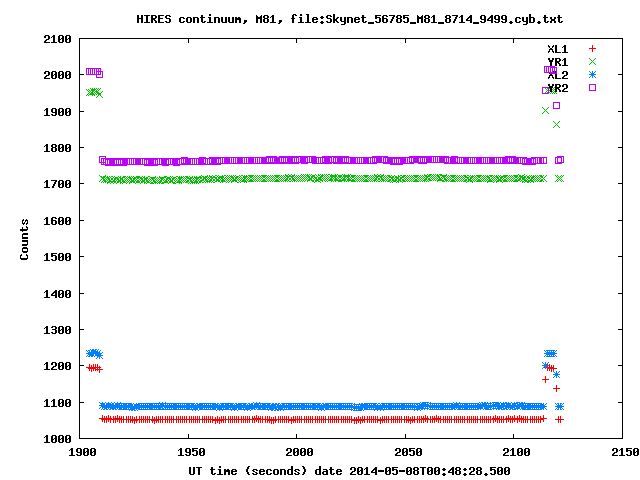Click the 1600 y-axis tick label
640x480 pixels.
[x=58, y=221]
